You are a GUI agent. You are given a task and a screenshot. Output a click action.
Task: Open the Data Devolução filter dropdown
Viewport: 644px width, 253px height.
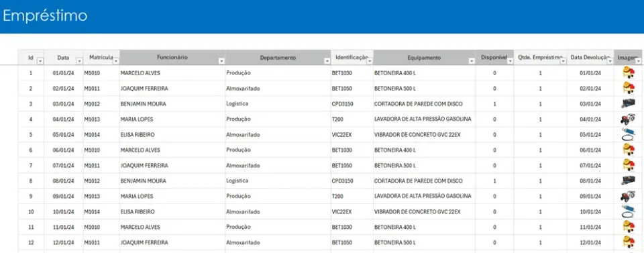[x=610, y=61]
